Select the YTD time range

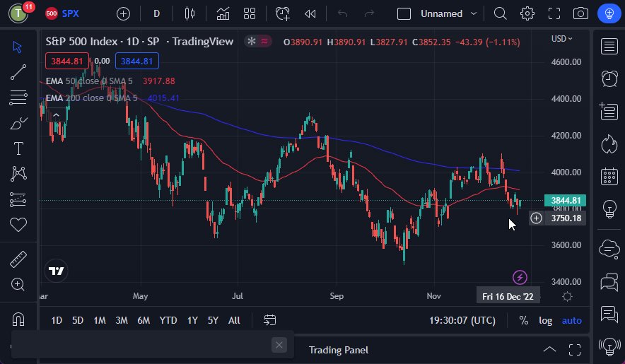pyautogui.click(x=168, y=320)
